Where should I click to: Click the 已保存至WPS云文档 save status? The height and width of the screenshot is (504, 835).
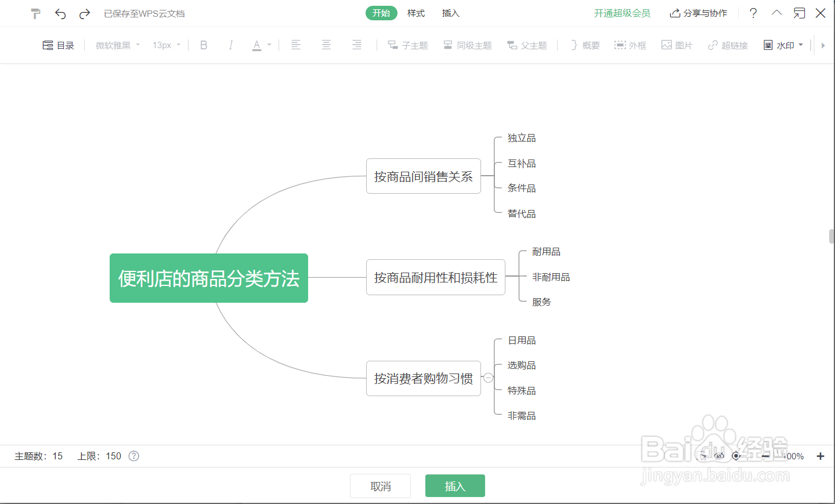pos(144,13)
